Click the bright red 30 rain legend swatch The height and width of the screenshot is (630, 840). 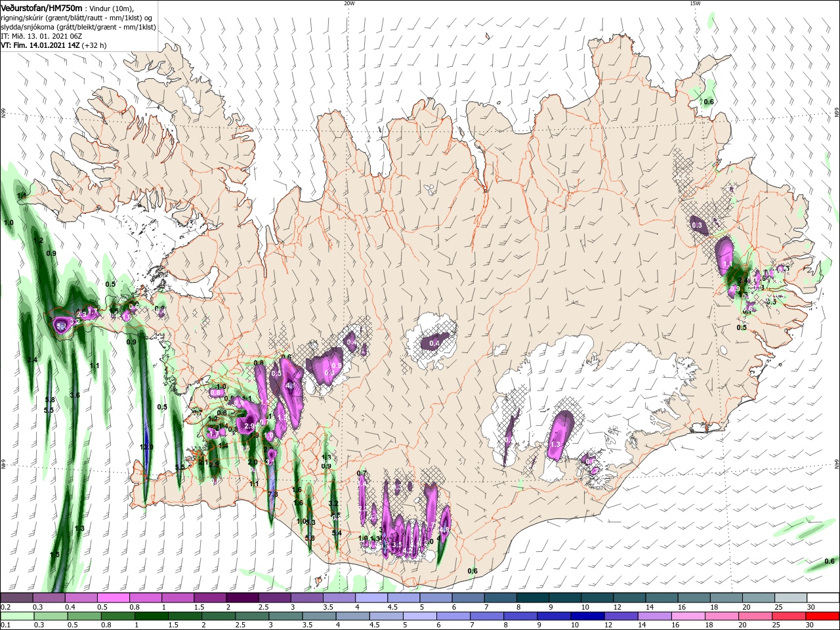tap(822, 616)
